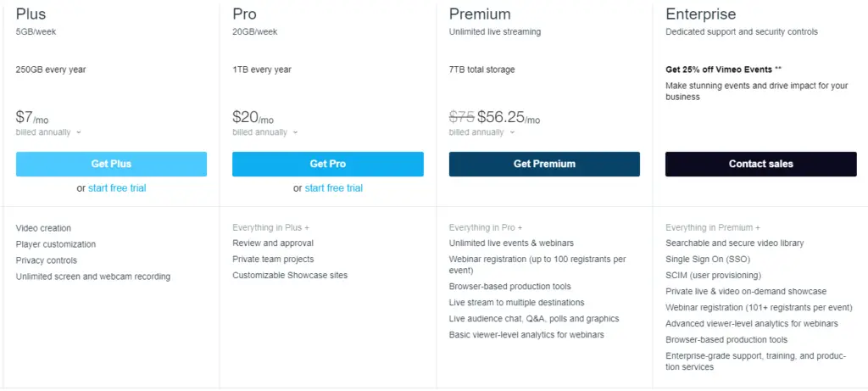The height and width of the screenshot is (391, 868).
Task: Select the Premium plan heading
Action: click(x=480, y=14)
